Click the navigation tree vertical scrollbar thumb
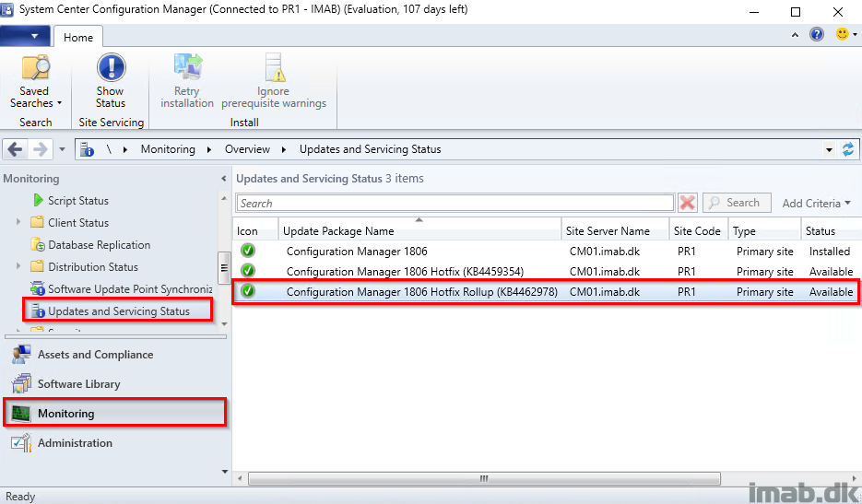This screenshot has width=862, height=504. (x=224, y=268)
